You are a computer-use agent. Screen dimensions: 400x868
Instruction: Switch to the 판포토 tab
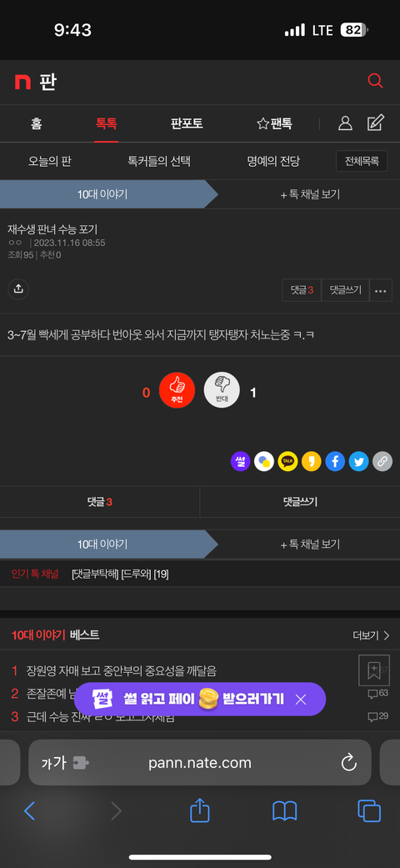[x=187, y=123]
